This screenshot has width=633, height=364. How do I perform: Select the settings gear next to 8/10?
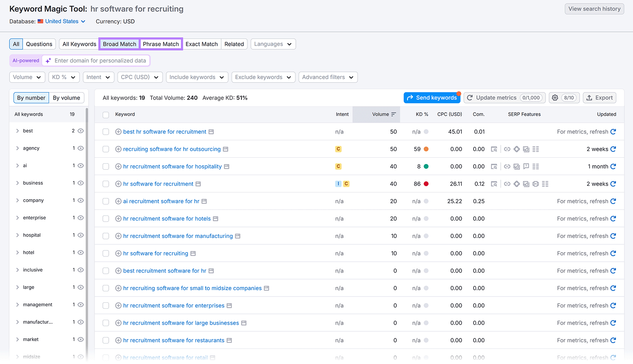(555, 98)
